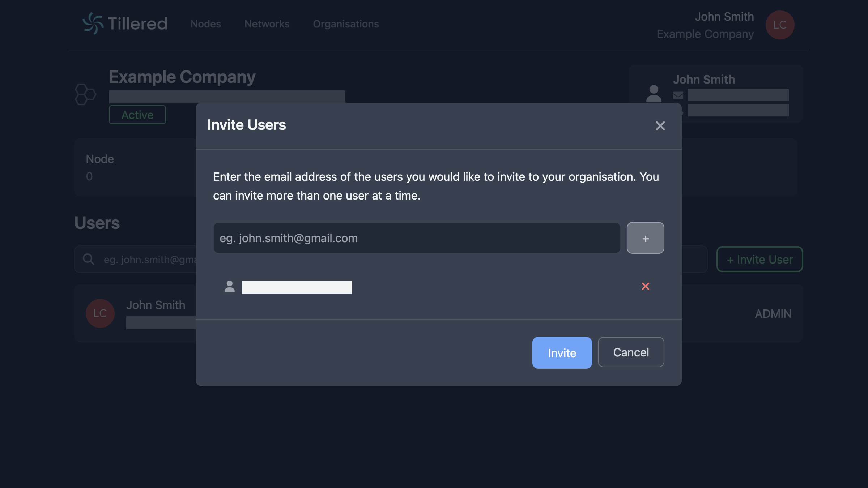Click the envelope email icon on the profile card
Image resolution: width=868 pixels, height=488 pixels.
click(678, 95)
